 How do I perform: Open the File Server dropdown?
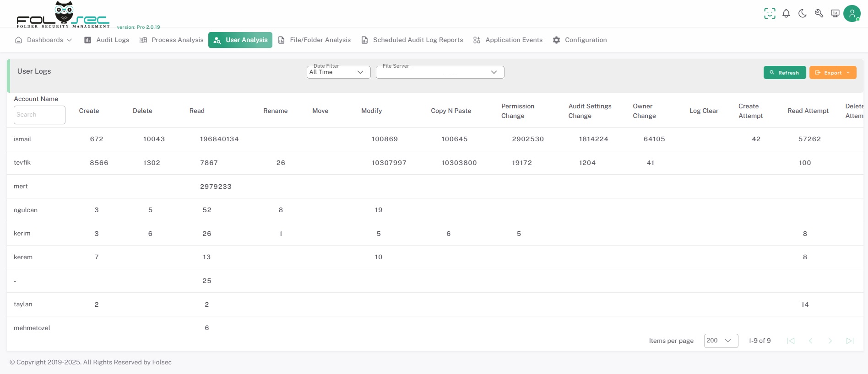pos(439,72)
